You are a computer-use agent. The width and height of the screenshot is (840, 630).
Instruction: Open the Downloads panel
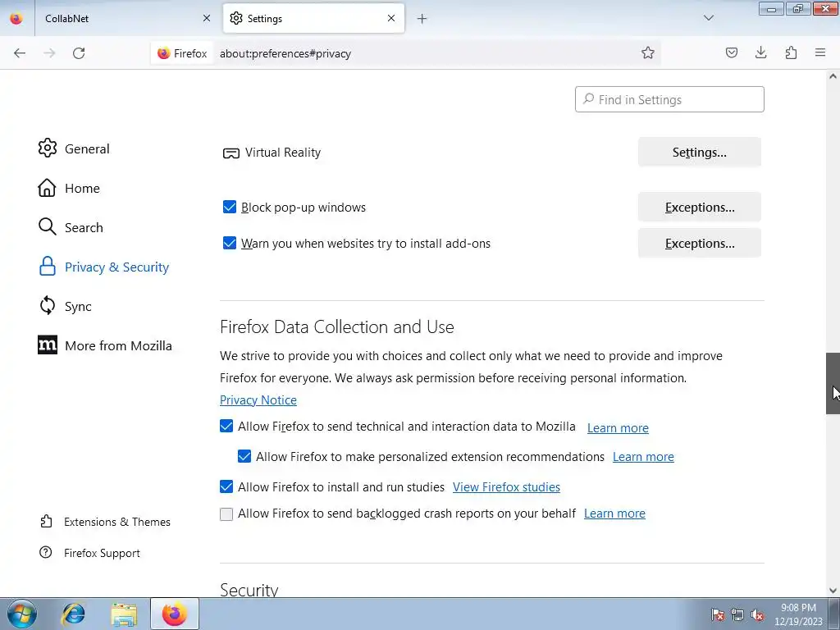[x=760, y=52]
